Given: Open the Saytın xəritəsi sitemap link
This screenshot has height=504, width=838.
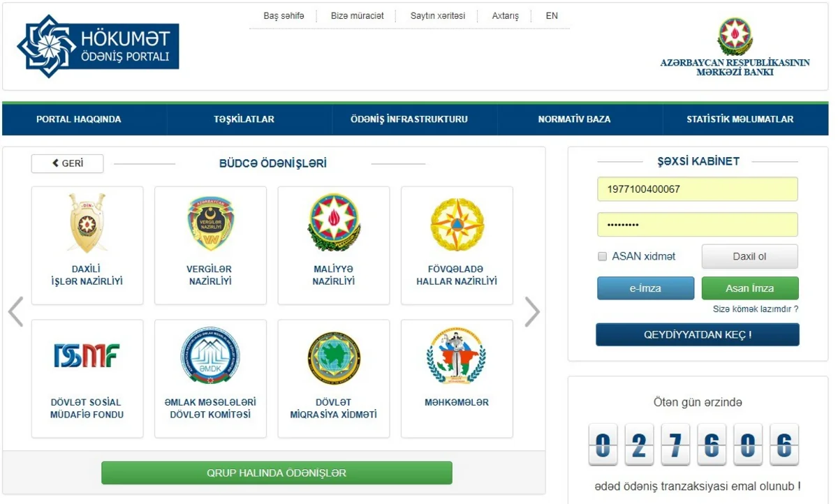Looking at the screenshot, I should [x=438, y=15].
